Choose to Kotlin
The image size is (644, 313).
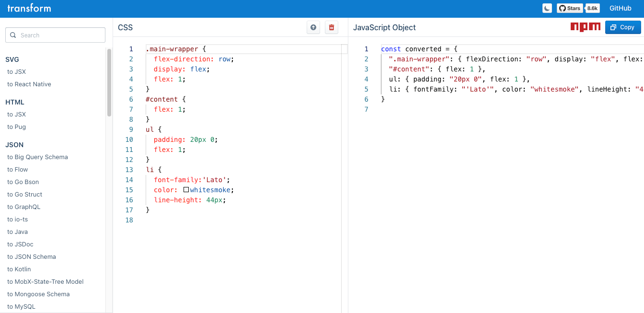19,269
